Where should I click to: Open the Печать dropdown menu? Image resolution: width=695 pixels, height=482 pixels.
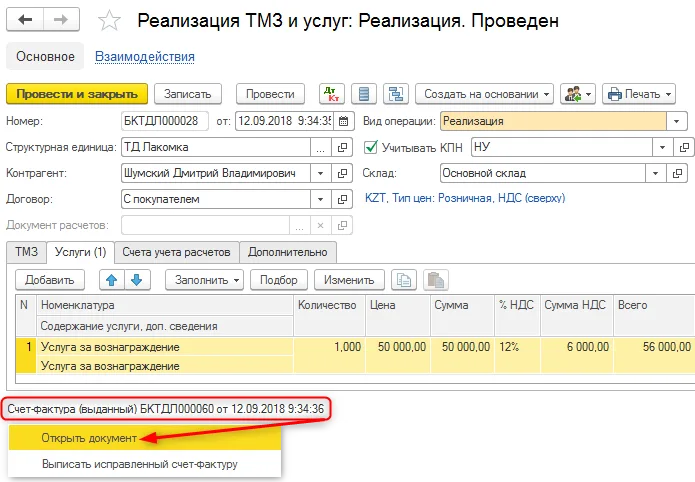[x=639, y=94]
